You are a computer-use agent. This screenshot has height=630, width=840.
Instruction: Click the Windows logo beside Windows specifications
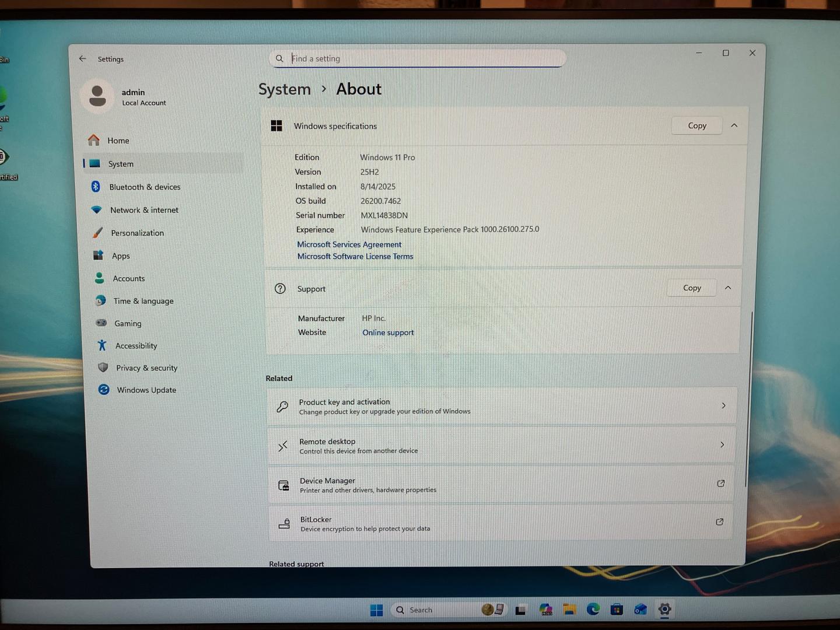tap(276, 125)
